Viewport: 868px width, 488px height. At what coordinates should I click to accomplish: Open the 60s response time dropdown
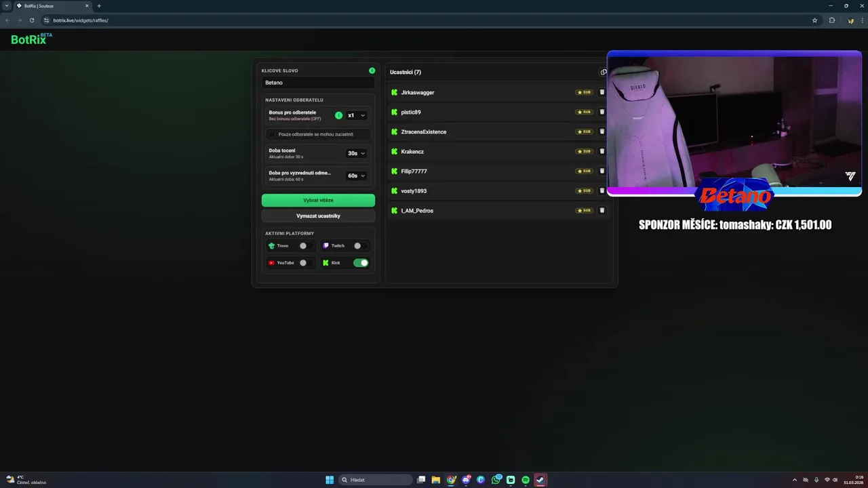(x=356, y=176)
